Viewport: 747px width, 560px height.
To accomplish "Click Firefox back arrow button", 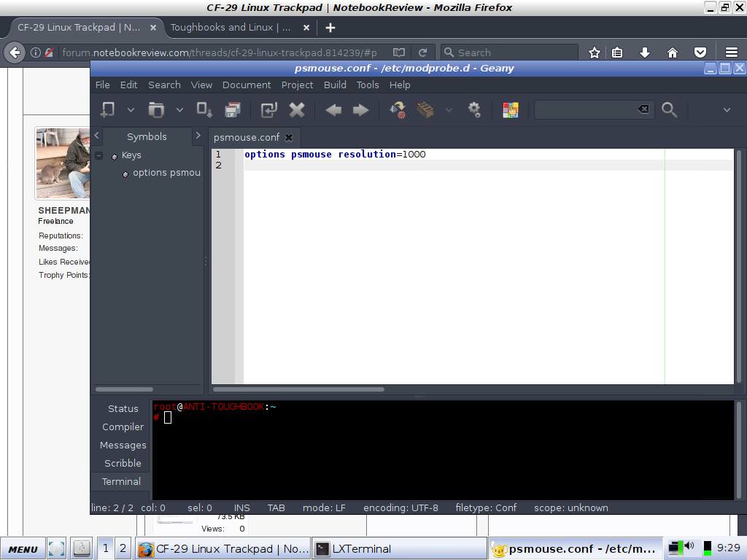I will 15,52.
